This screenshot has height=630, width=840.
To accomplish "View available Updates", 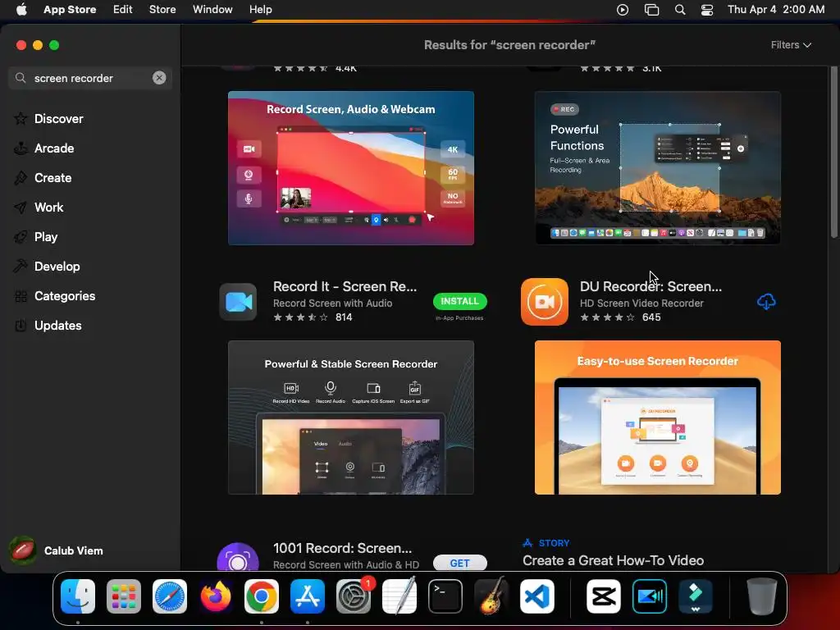I will 58,325.
